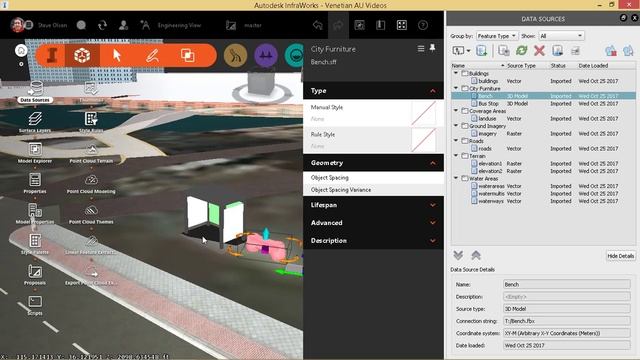Click the Description field showing Empty

(x=567, y=297)
